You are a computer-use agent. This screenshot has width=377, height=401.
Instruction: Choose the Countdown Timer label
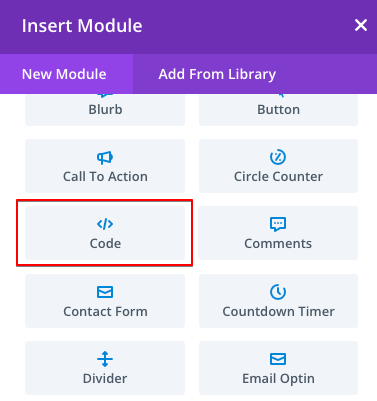pos(278,311)
